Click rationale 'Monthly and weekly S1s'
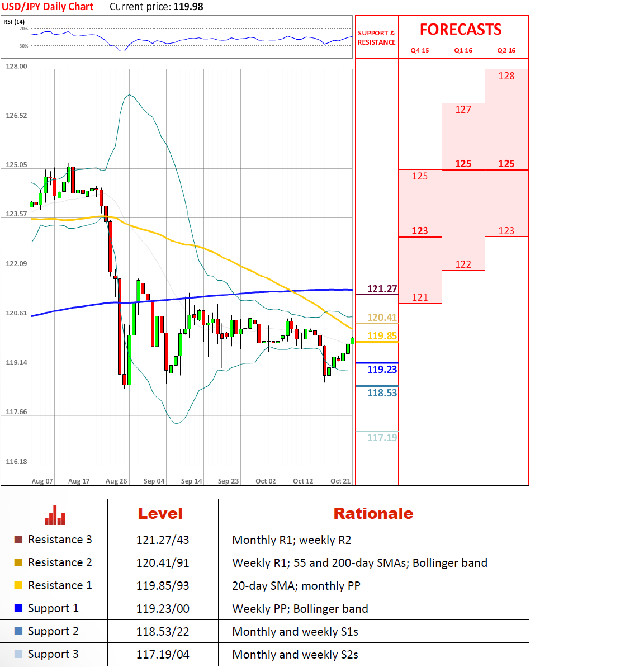Screen dimensions: 644x667 pyautogui.click(x=295, y=632)
